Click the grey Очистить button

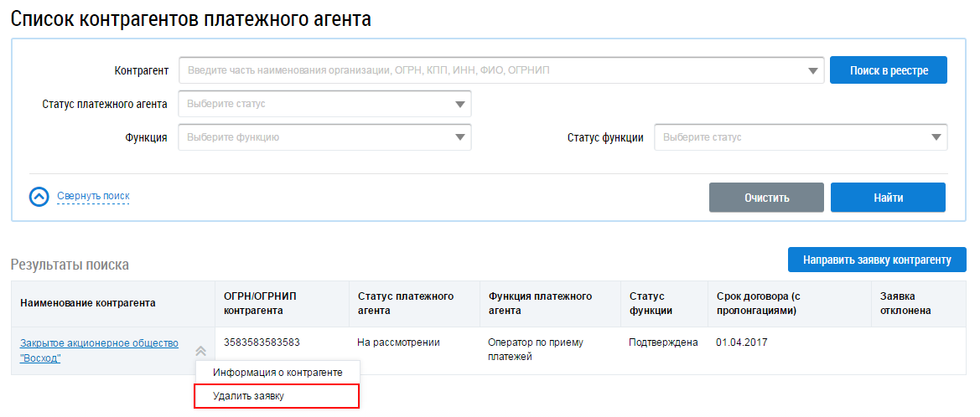point(766,198)
